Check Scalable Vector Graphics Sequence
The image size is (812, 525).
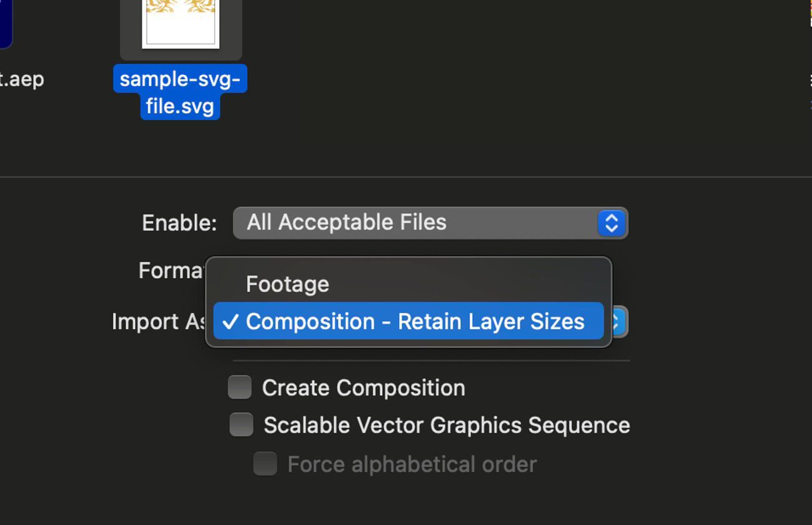tap(241, 425)
